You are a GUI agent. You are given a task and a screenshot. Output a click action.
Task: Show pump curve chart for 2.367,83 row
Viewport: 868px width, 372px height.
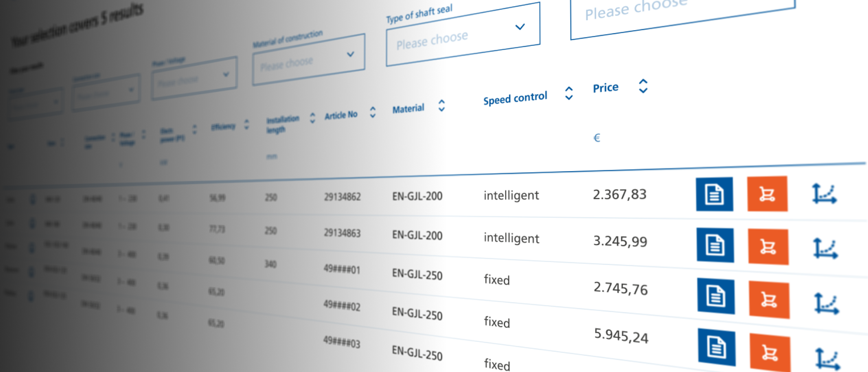coord(824,194)
